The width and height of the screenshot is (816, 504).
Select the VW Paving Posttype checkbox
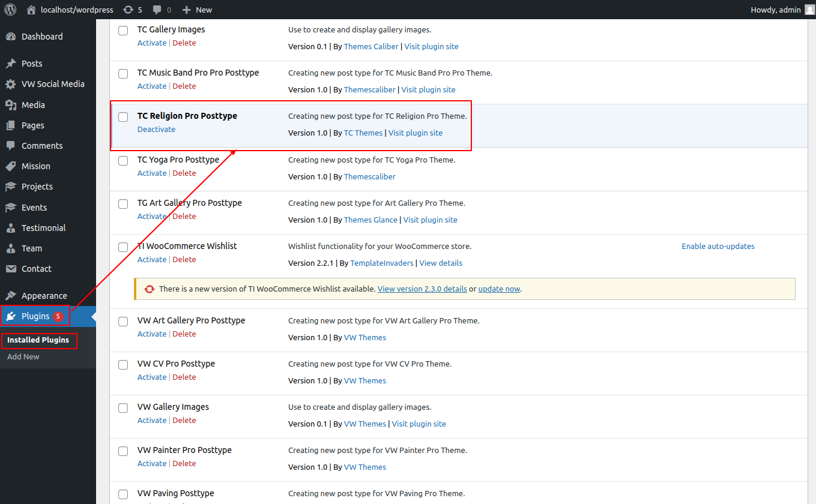tap(123, 494)
